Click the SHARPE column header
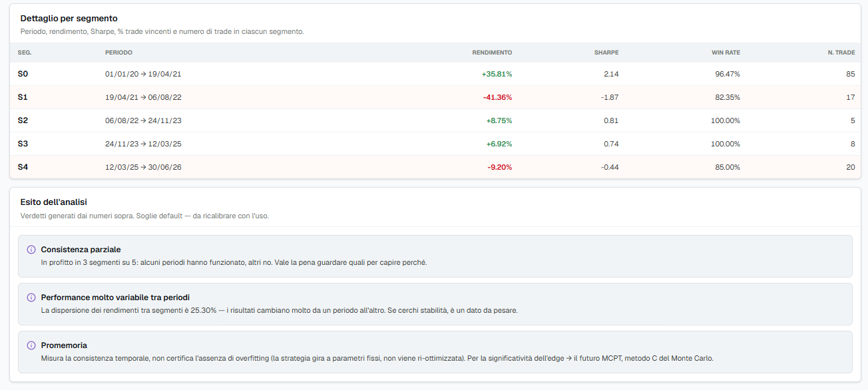 click(606, 53)
